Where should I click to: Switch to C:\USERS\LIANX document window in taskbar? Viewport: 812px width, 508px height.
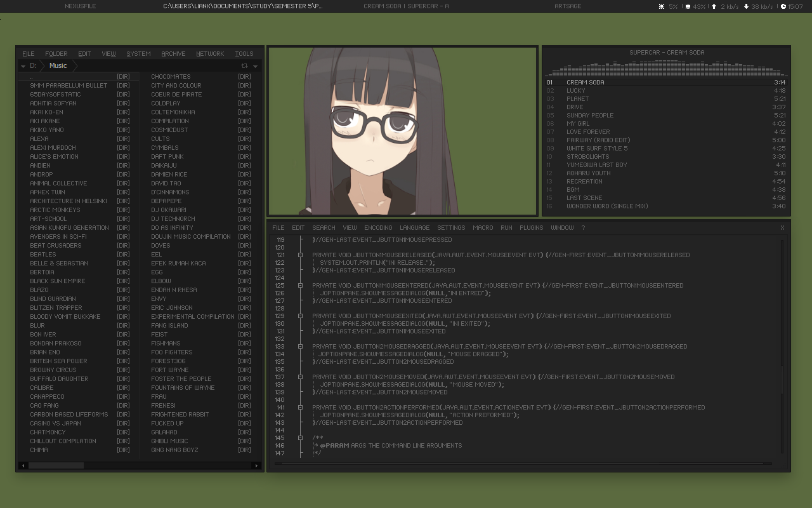pos(243,6)
